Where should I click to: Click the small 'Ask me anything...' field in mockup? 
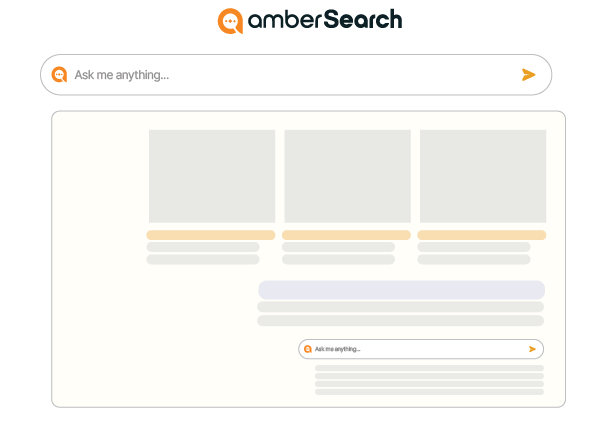[x=421, y=349]
